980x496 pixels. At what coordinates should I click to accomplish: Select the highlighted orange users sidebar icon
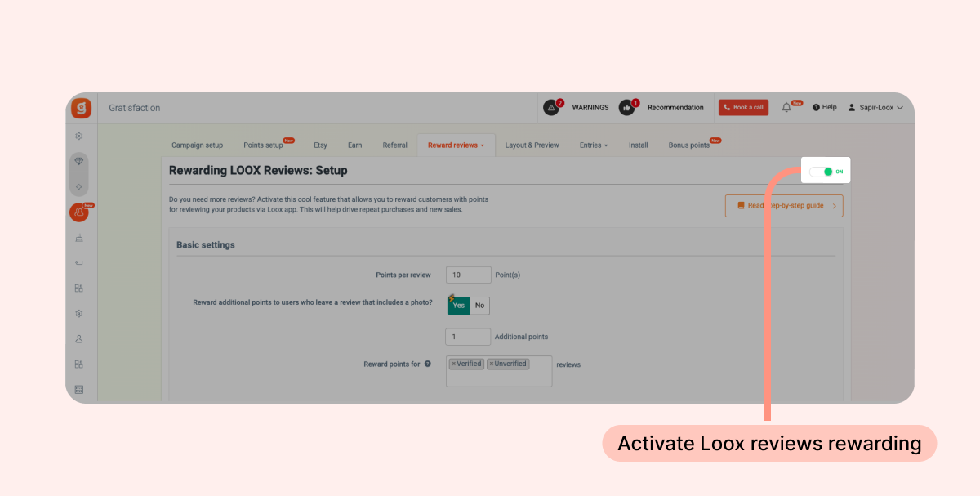click(79, 212)
